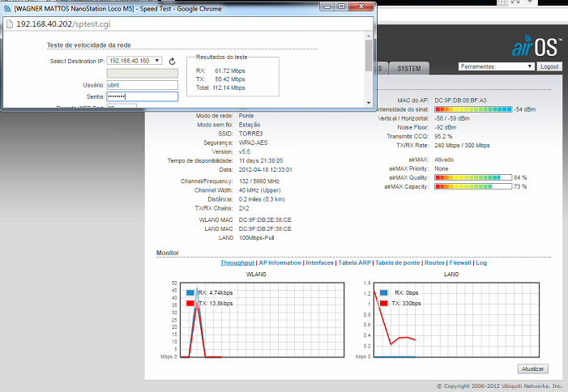Click the page icon in the address bar

(x=10, y=24)
